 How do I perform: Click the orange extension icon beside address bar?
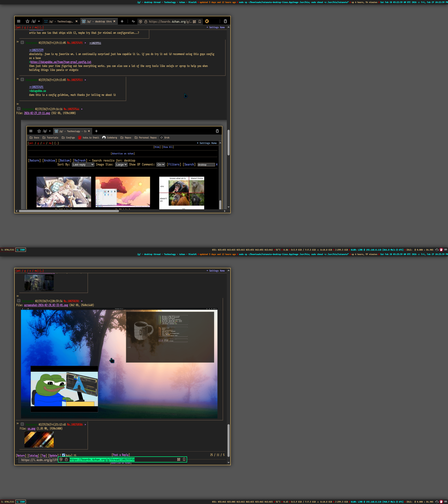coord(207,21)
